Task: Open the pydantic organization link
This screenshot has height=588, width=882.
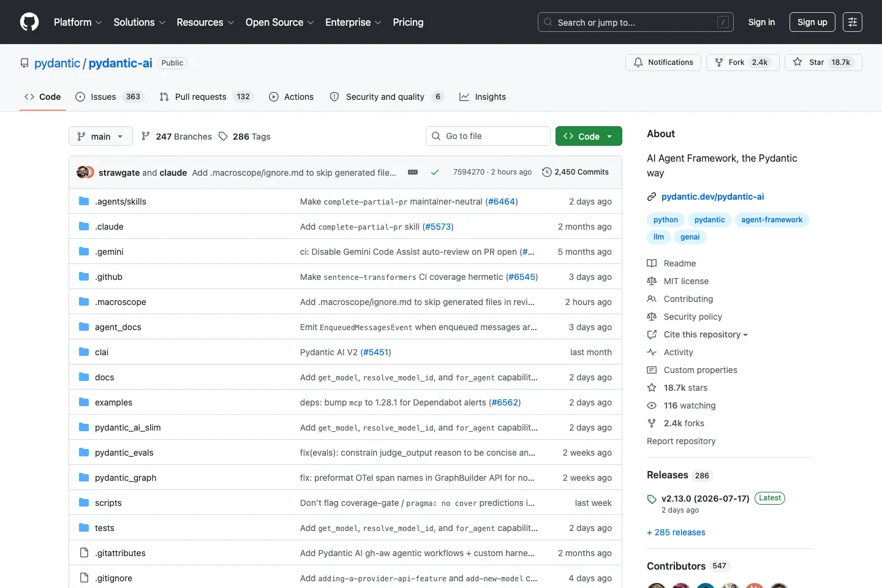Action: [x=57, y=63]
